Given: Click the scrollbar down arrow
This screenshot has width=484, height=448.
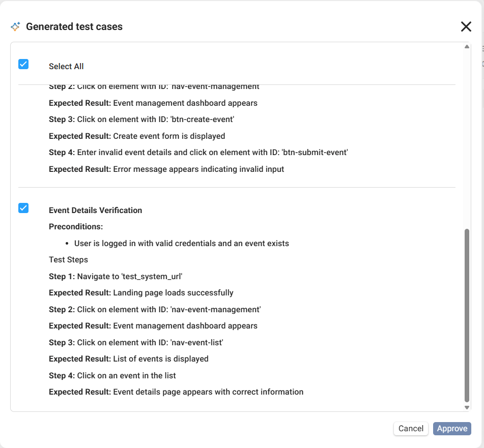Looking at the screenshot, I should pos(467,407).
